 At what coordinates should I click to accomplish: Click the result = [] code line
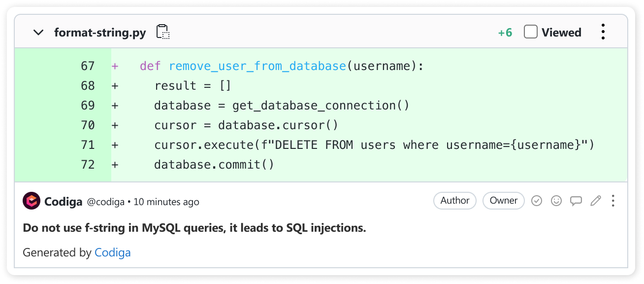pos(193,86)
